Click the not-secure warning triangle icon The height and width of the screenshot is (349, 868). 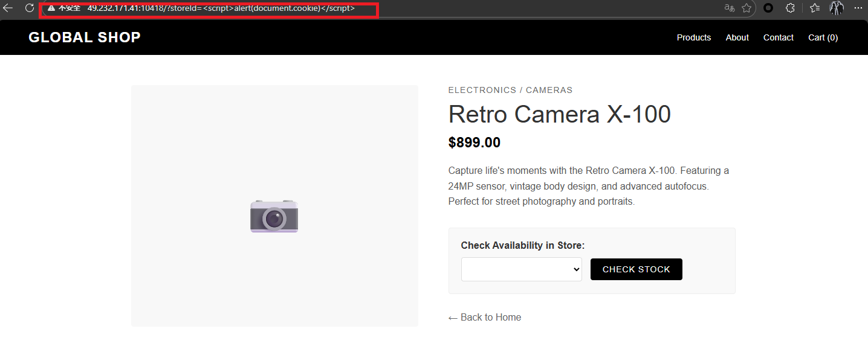51,8
